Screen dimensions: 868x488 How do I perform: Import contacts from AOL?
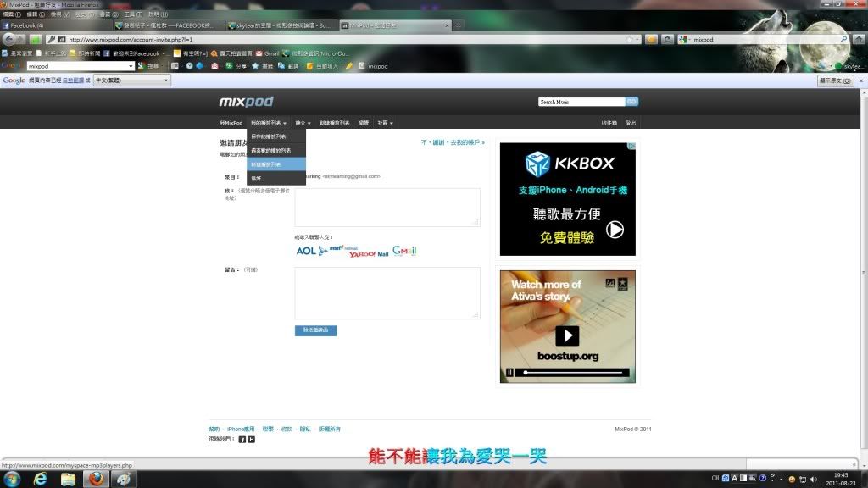(x=312, y=251)
